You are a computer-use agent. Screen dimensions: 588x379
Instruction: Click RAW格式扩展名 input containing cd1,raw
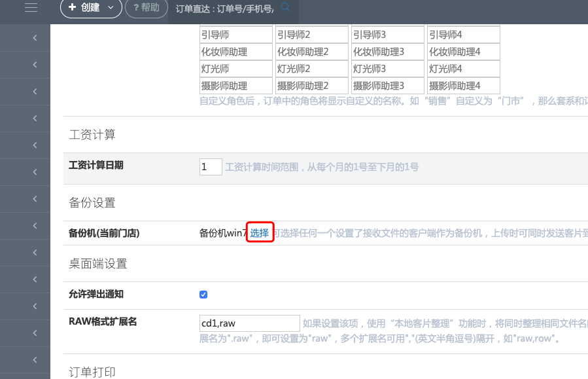tap(249, 323)
